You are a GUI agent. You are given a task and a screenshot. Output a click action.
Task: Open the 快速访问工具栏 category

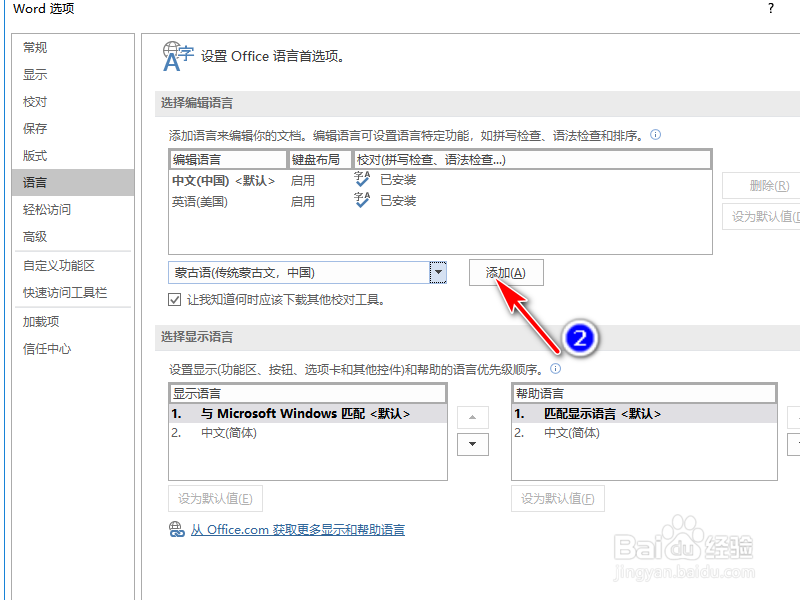coord(73,293)
